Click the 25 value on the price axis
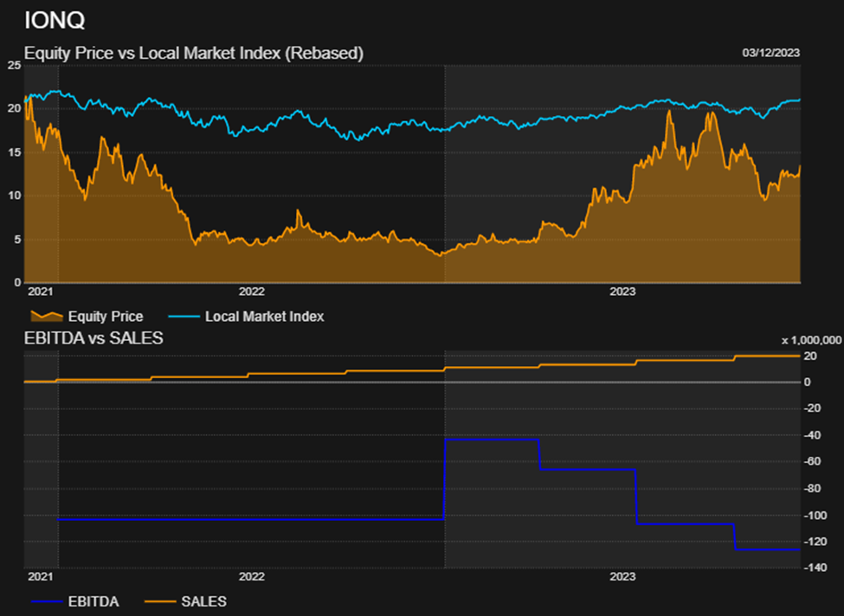Image resolution: width=844 pixels, height=616 pixels. (x=15, y=66)
